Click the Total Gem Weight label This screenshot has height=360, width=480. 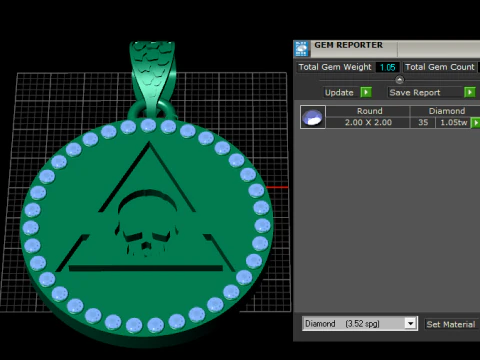point(335,67)
